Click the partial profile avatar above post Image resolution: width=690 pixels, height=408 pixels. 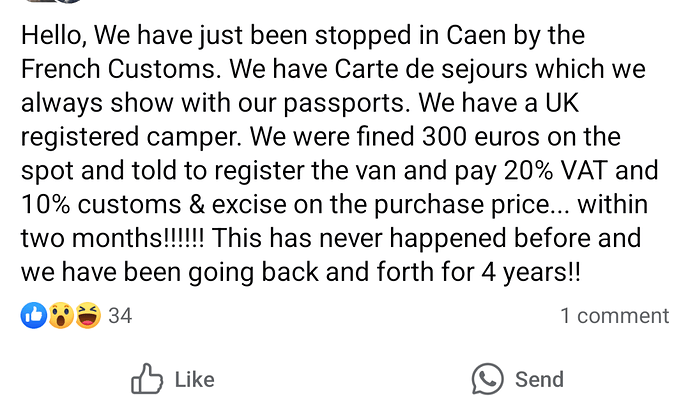53,1
